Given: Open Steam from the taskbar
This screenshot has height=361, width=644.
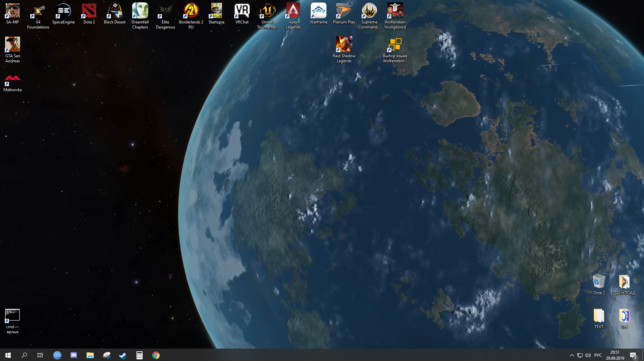Looking at the screenshot, I should point(123,355).
